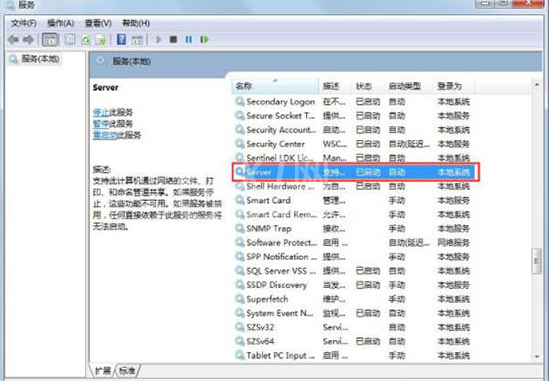Click the gear icon beside SSDP Discovery
Image resolution: width=549 pixels, height=381 pixels.
240,285
